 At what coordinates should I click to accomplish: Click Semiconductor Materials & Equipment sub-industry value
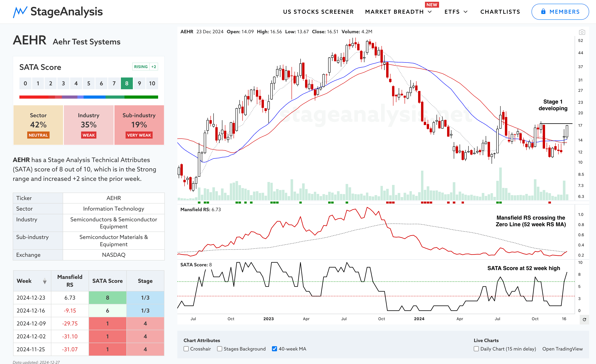[x=113, y=241]
